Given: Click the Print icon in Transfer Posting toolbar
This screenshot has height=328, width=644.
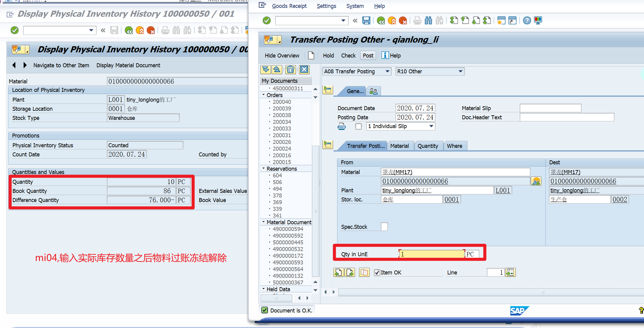Looking at the screenshot, I should [417, 20].
